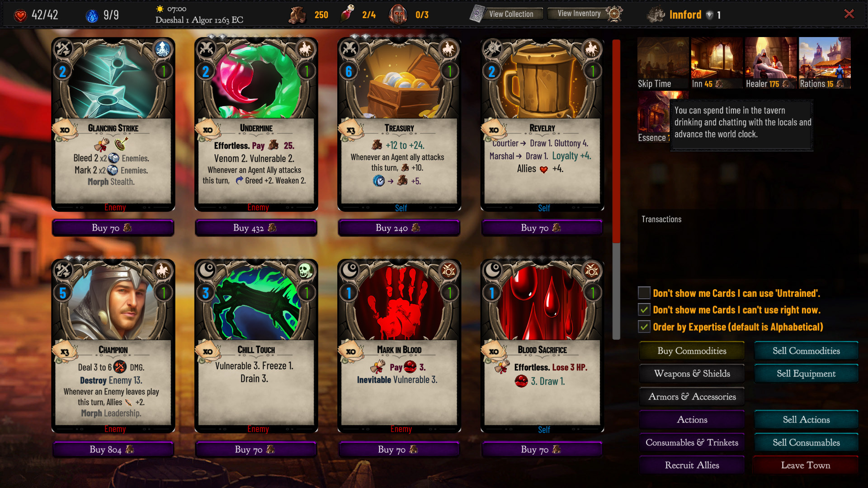The image size is (868, 488).
Task: Uncheck "Don't show Cards I can't use"
Action: [x=644, y=310]
